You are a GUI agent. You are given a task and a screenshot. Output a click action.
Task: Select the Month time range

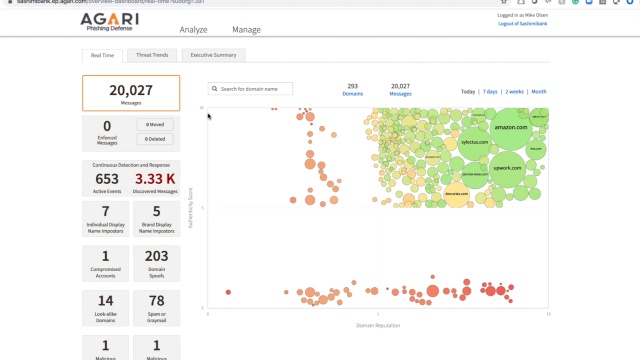[539, 91]
